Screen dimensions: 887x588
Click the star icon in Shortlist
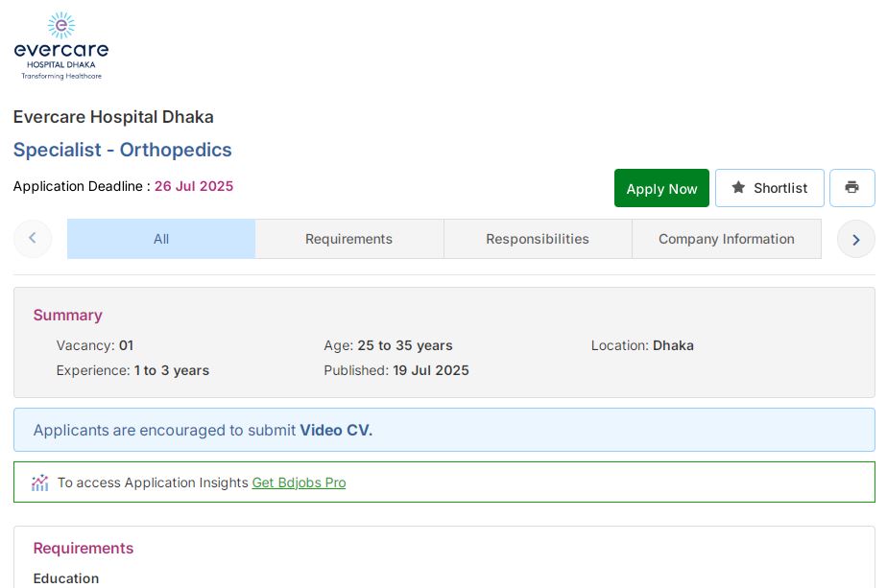[738, 187]
